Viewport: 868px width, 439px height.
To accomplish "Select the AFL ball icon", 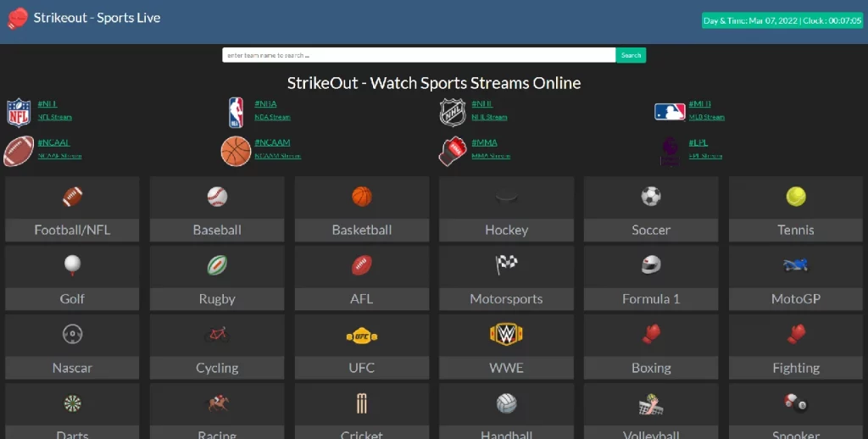I will tap(362, 265).
